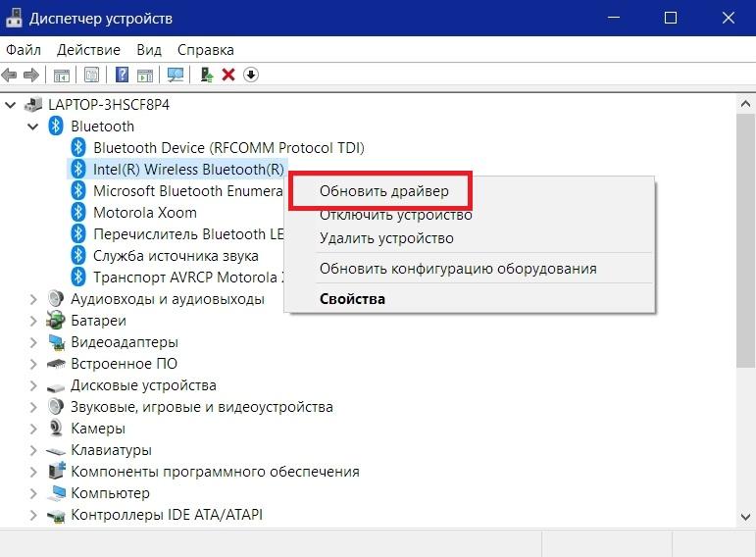Toggle the console tree toolbar icon
Image resolution: width=756 pixels, height=557 pixels.
pyautogui.click(x=61, y=75)
